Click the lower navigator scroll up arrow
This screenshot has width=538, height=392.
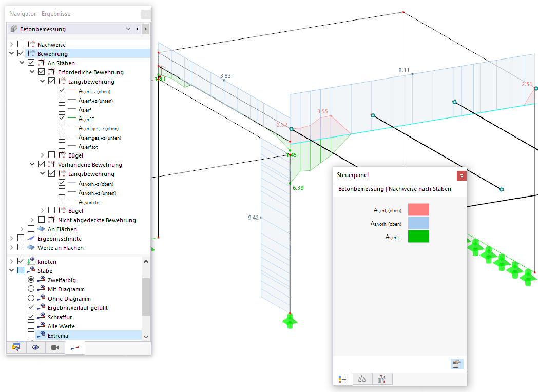point(146,261)
